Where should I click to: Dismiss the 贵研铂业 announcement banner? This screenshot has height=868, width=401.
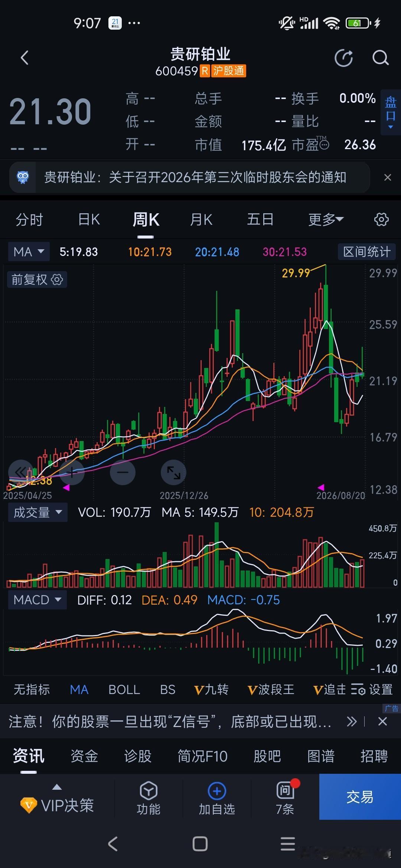pyautogui.click(x=388, y=177)
